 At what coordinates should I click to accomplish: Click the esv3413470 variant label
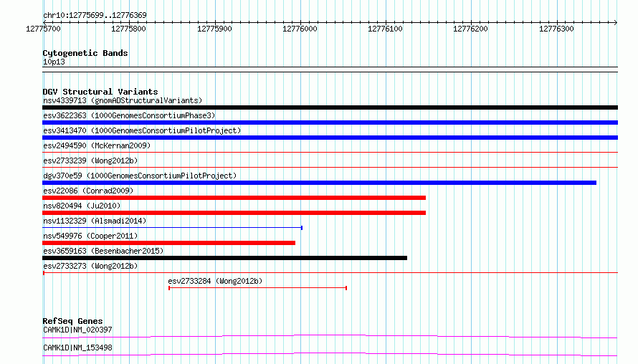pyautogui.click(x=142, y=130)
